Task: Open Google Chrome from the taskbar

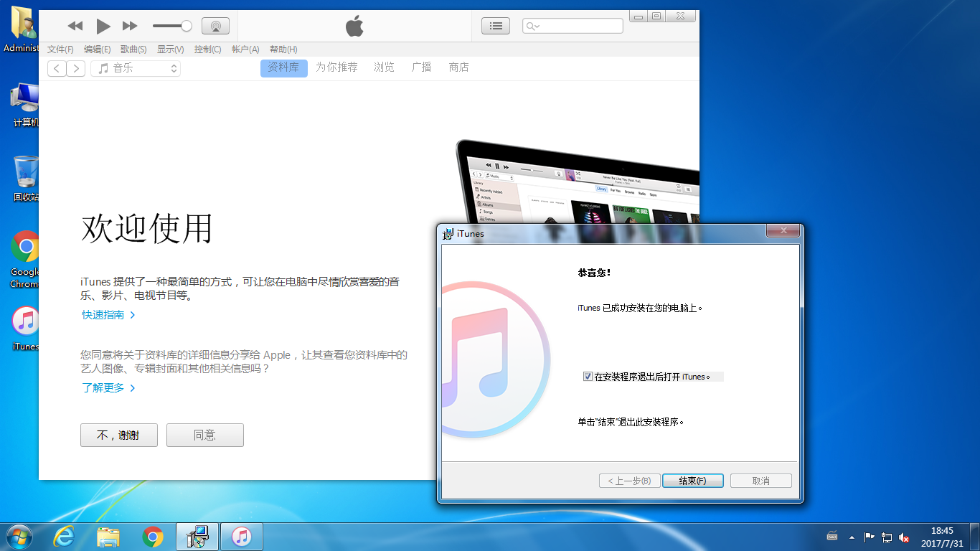Action: [152, 537]
